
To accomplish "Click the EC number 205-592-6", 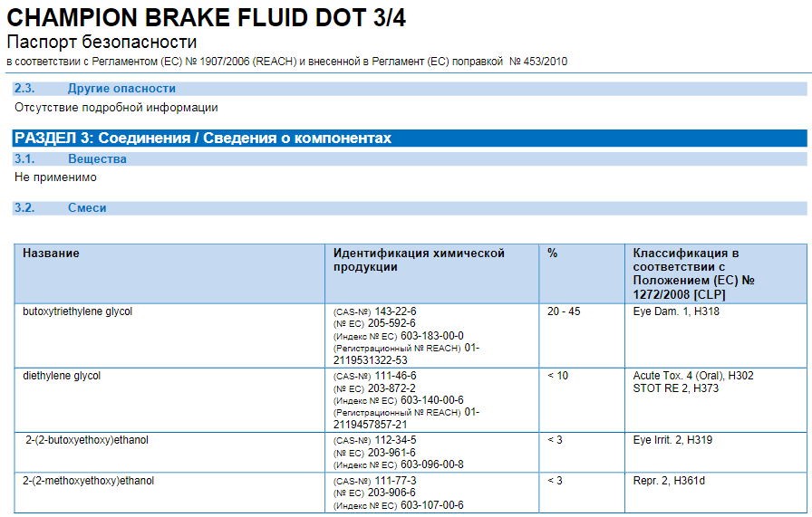I will point(391,323).
